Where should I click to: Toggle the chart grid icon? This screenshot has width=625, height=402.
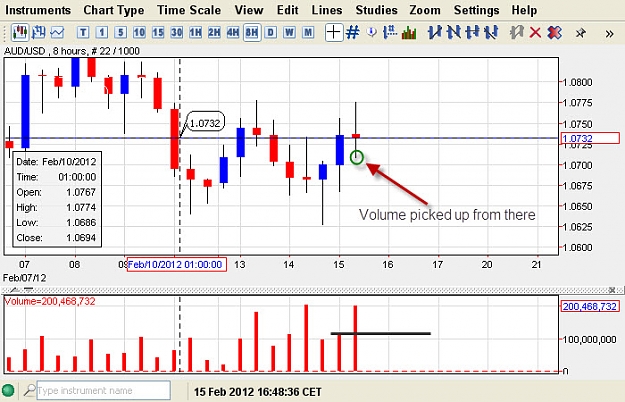point(353,32)
